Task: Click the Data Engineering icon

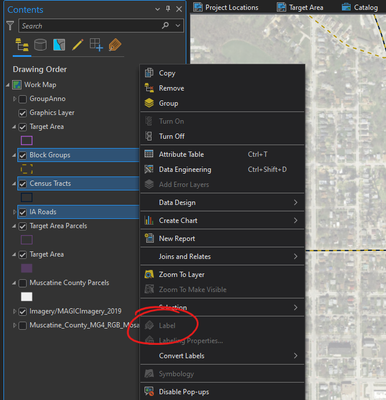Action: click(x=149, y=169)
